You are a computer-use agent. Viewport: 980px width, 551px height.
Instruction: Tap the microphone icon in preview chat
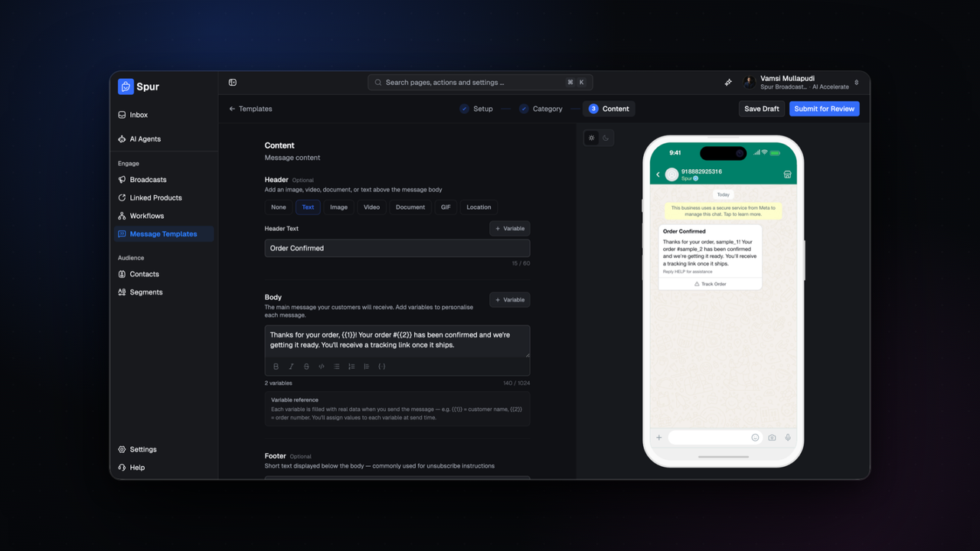788,438
